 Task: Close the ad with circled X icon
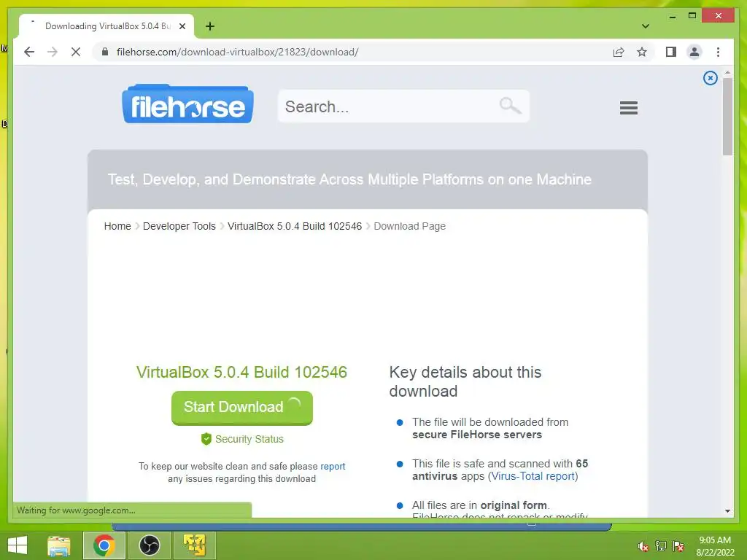pos(710,78)
